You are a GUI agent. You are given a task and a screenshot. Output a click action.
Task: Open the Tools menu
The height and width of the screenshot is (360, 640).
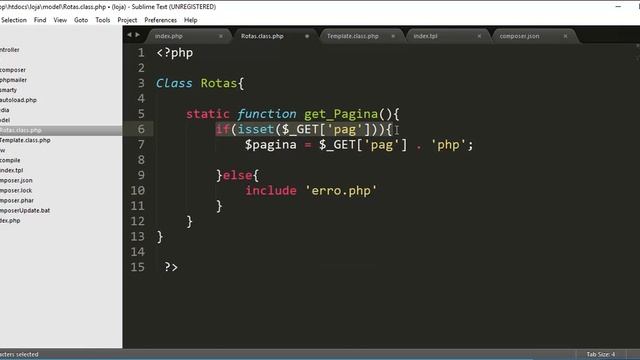[102, 20]
